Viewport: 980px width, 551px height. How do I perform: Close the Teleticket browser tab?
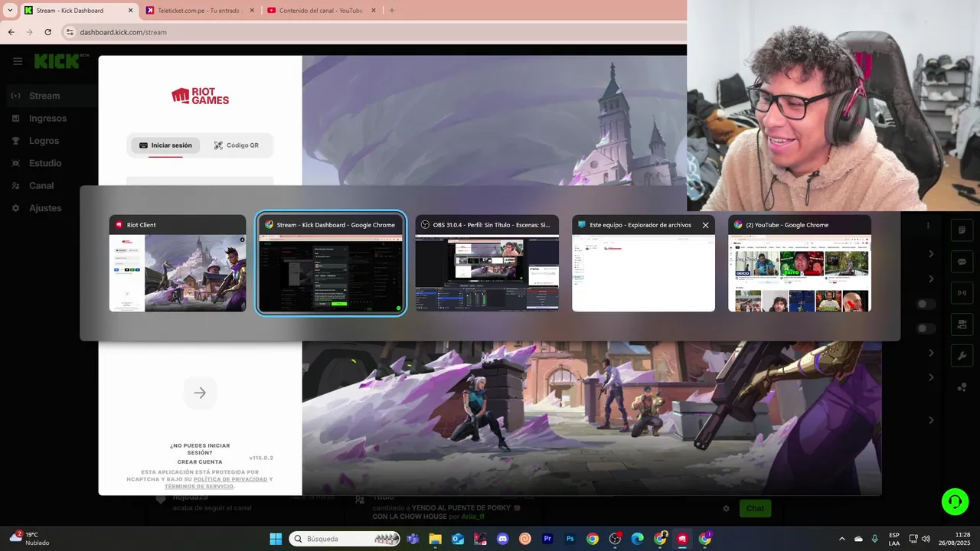coord(252,11)
